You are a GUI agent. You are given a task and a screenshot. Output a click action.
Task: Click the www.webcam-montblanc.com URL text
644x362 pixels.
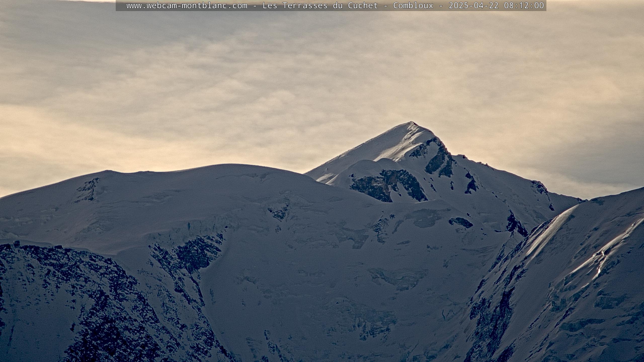(187, 6)
